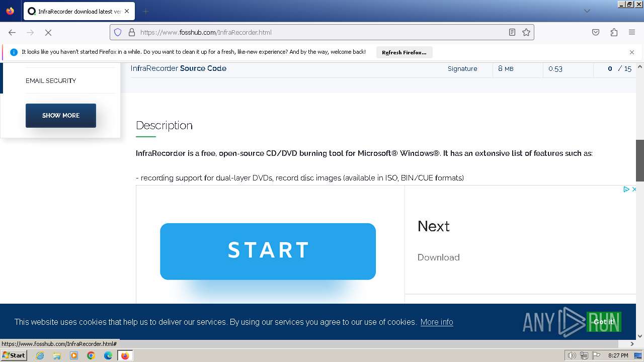This screenshot has height=362, width=644.
Task: Open the Save to Pocket icon
Action: coord(596,32)
